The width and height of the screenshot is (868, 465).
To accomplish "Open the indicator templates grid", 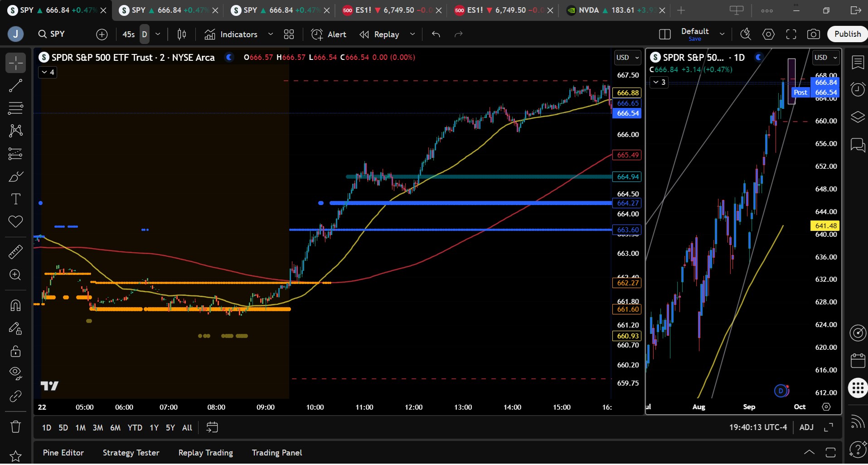I will pyautogui.click(x=289, y=34).
